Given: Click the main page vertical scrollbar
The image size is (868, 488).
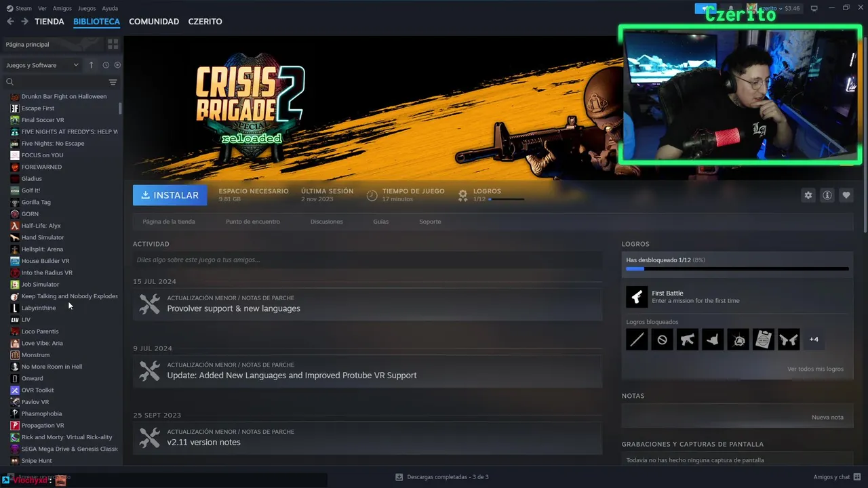Looking at the screenshot, I should [x=865, y=136].
